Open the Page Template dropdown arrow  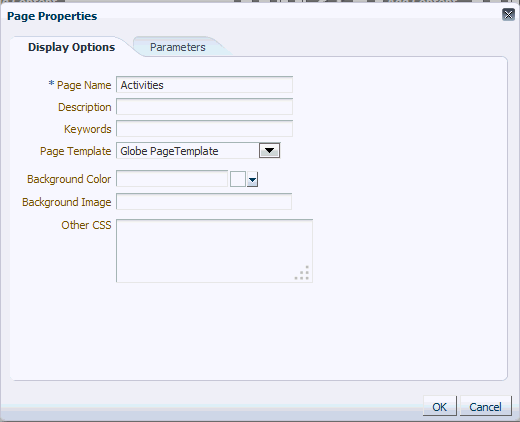[269, 151]
